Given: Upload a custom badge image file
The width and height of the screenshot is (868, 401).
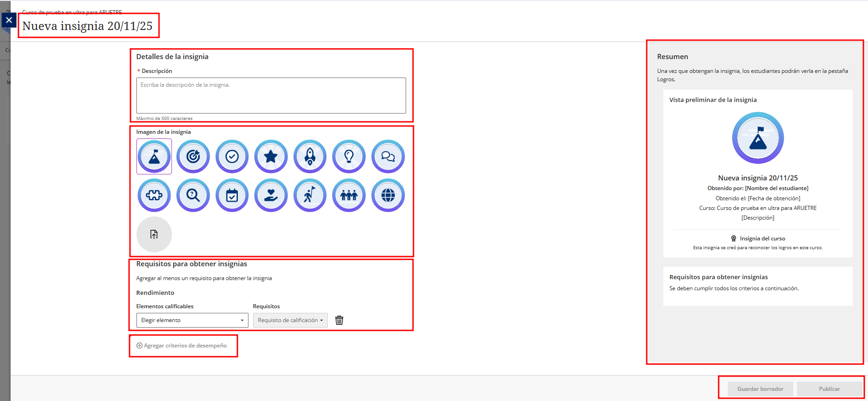Looking at the screenshot, I should pos(154,234).
